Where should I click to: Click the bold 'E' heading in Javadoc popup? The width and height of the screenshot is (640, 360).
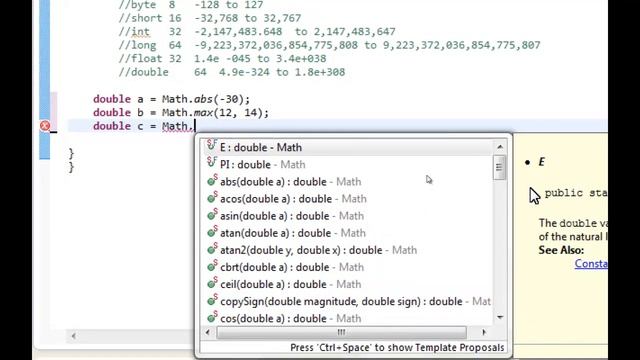click(x=542, y=162)
